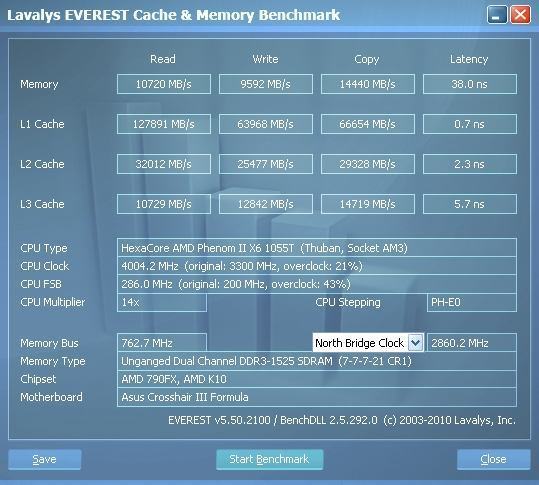Click the CPU FSB 286.0 MHz field
Screen dimensions: 539x485
[x=317, y=284]
